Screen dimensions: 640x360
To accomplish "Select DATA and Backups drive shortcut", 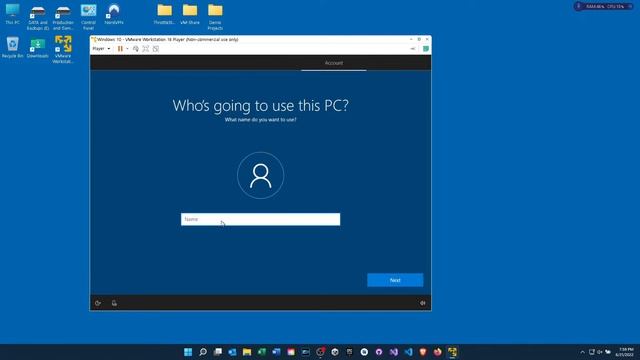I will 38,17.
